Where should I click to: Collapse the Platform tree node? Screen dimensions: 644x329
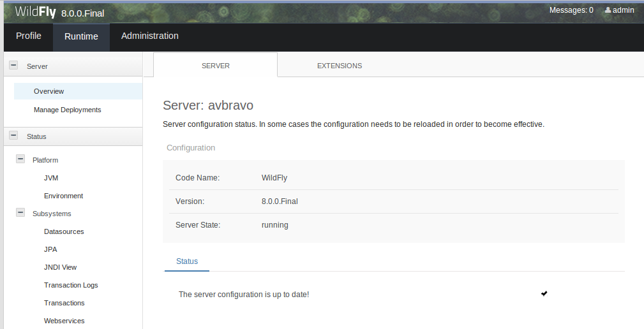coord(20,159)
